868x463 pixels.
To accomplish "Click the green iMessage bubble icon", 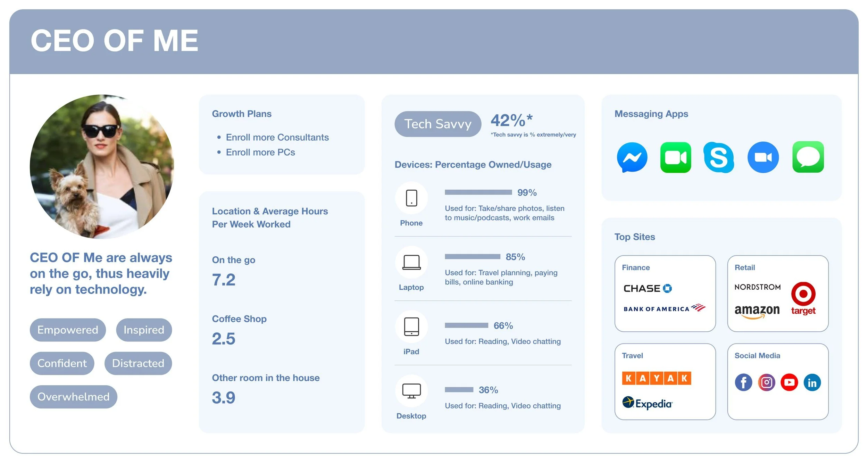I will click(808, 157).
